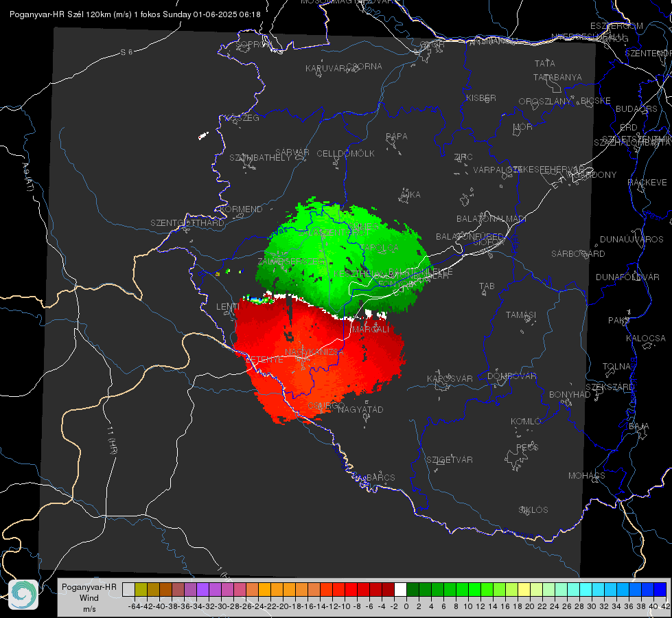Select the KALOCSA label
The image size is (672, 618).
click(x=645, y=338)
